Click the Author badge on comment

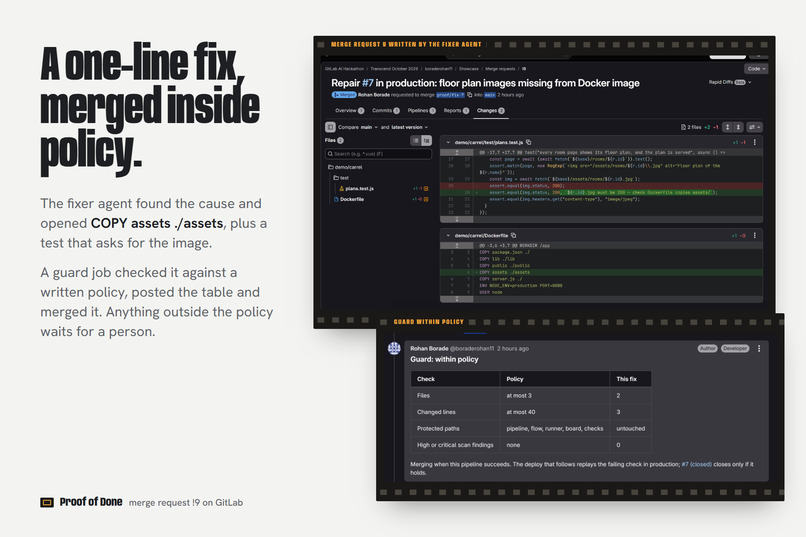click(x=707, y=348)
